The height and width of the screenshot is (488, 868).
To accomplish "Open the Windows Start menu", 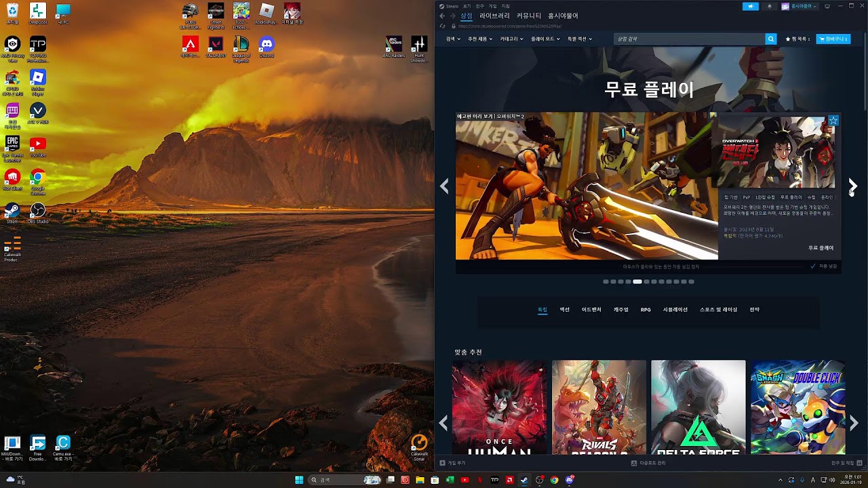I will click(299, 480).
